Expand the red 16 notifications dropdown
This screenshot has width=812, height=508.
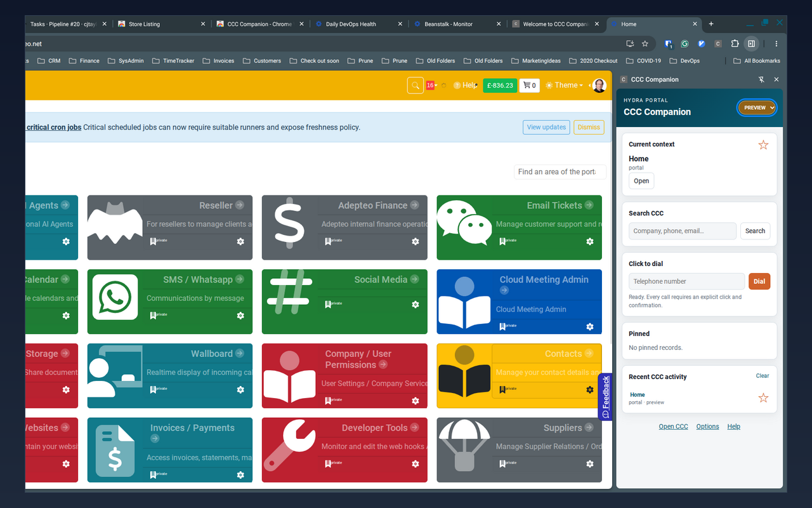pos(431,85)
